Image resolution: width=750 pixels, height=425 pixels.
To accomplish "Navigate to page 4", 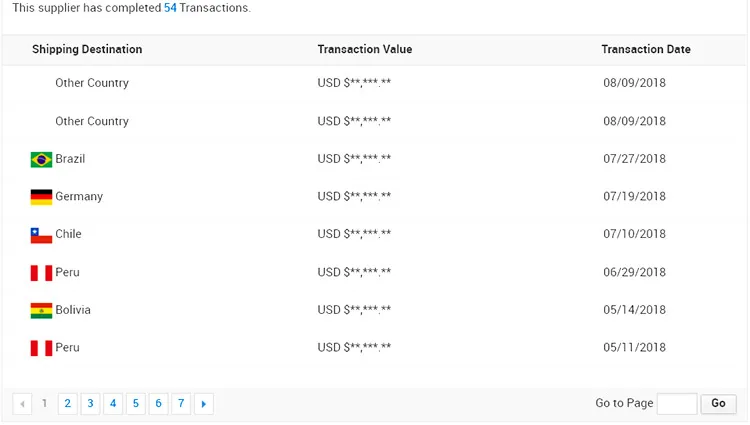I will click(x=113, y=404).
